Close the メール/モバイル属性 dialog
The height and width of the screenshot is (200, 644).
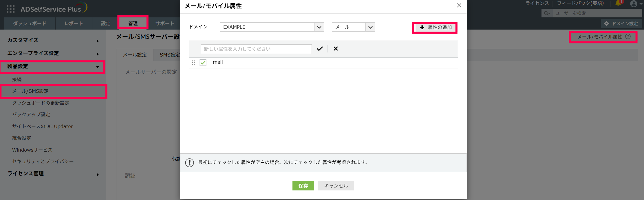459,6
